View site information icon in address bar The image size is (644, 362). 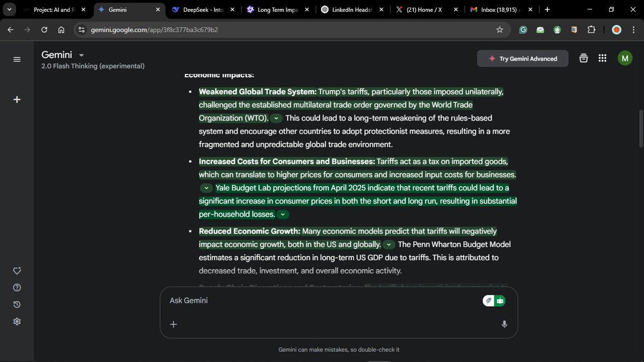tap(82, 30)
